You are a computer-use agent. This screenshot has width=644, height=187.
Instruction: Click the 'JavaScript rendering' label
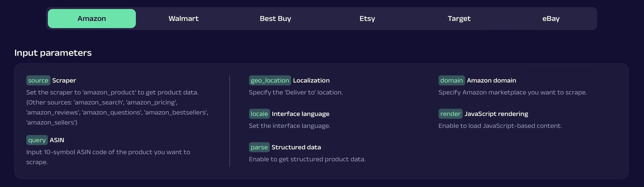pyautogui.click(x=496, y=114)
